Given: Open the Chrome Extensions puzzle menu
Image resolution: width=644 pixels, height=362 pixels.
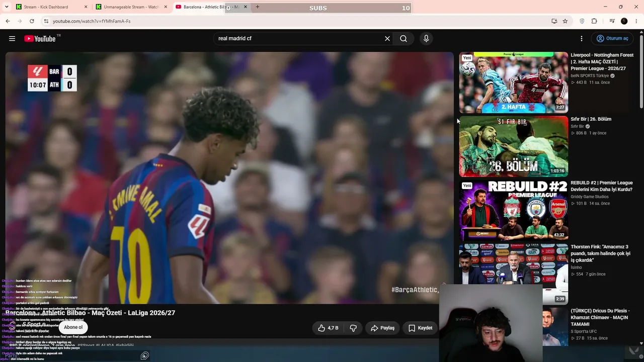Looking at the screenshot, I should click(594, 21).
